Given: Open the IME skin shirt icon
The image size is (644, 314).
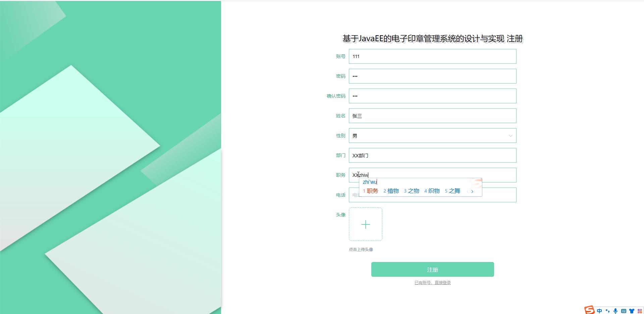Looking at the screenshot, I should coord(632,311).
